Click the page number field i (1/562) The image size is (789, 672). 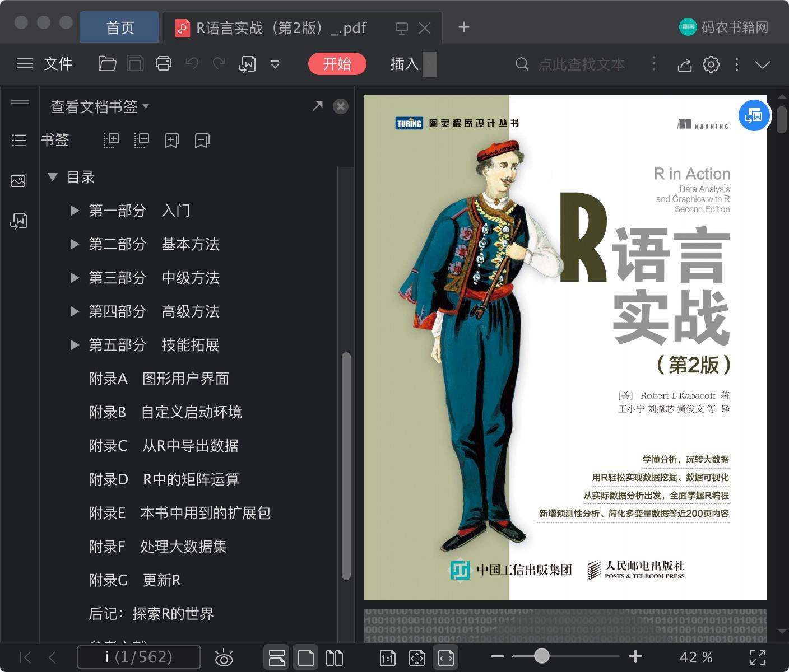click(138, 657)
